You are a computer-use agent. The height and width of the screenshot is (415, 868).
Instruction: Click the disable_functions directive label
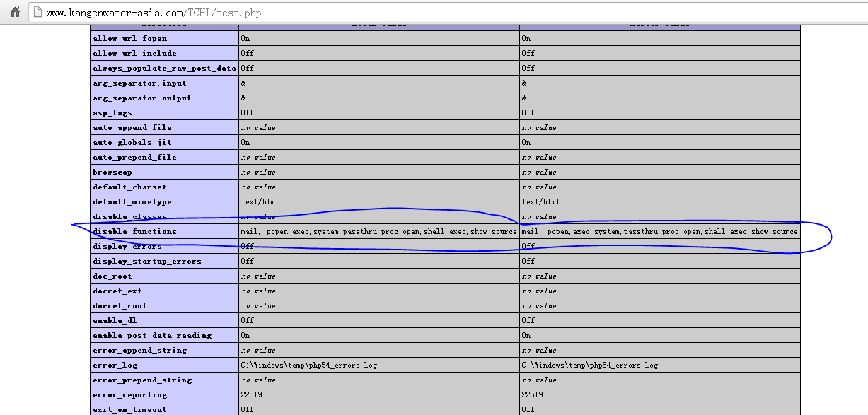pos(134,231)
